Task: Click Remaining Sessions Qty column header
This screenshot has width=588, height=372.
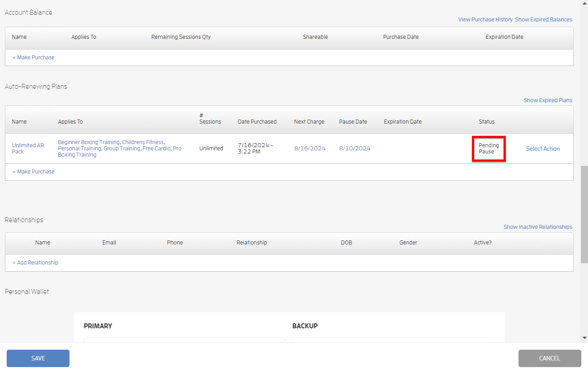Action: tap(181, 37)
